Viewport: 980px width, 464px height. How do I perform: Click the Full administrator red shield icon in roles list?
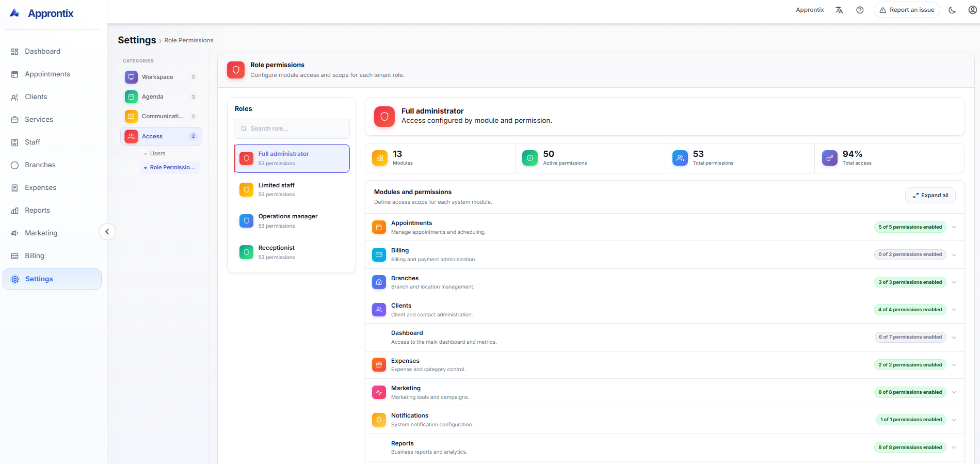coord(247,158)
